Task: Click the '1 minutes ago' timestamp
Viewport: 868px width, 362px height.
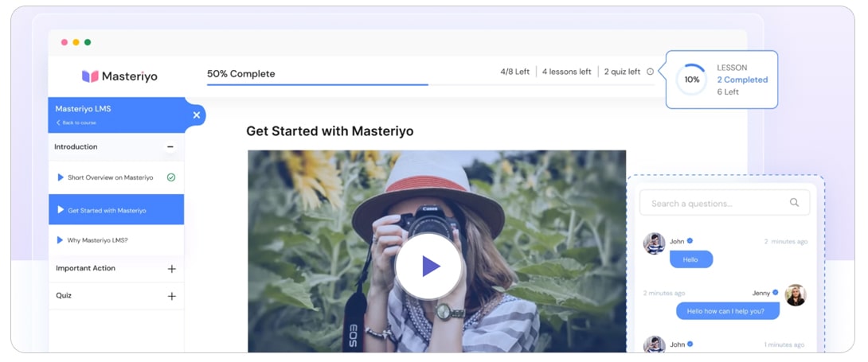Action: tap(784, 344)
